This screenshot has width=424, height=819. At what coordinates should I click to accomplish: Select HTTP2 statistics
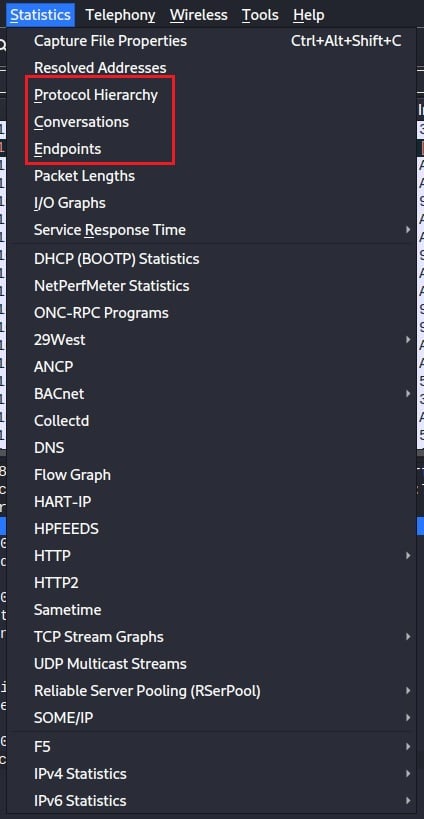[x=211, y=583]
